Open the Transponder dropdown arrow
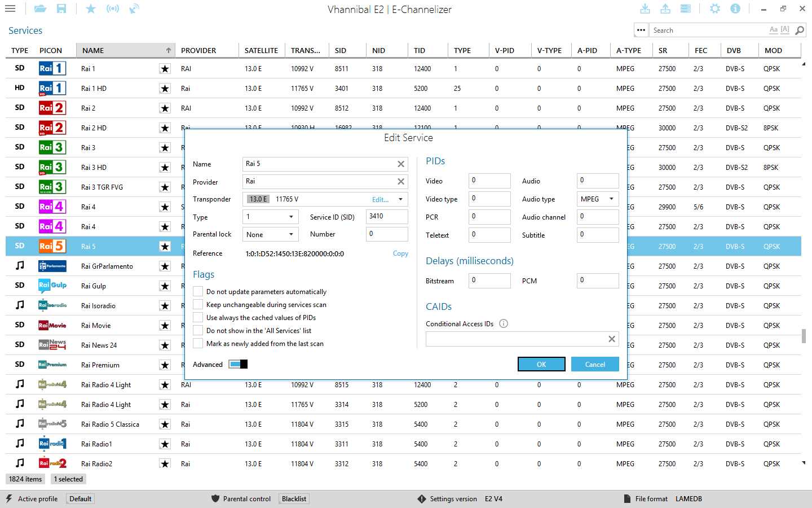This screenshot has width=812, height=508. (x=400, y=199)
